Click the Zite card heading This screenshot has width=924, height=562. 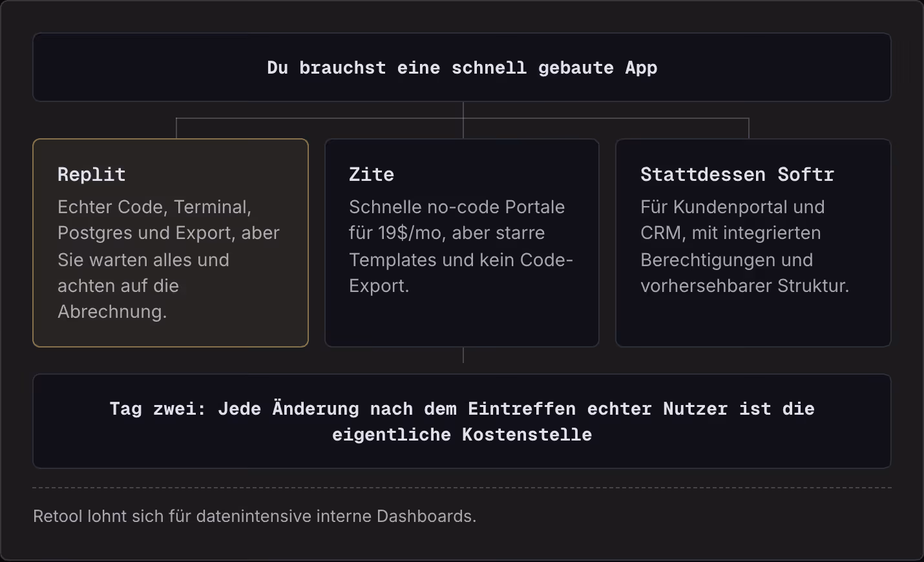[x=372, y=174]
